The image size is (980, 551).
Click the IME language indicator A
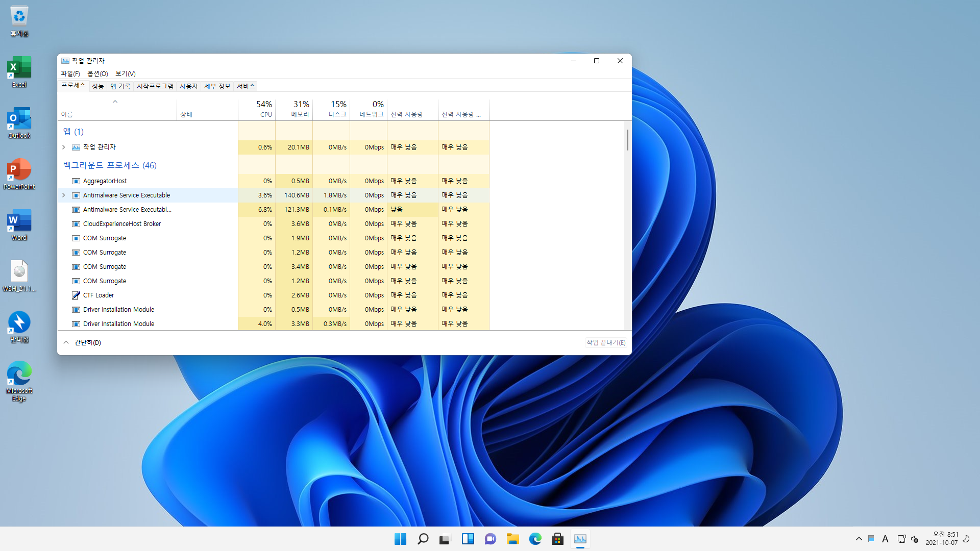coord(885,539)
